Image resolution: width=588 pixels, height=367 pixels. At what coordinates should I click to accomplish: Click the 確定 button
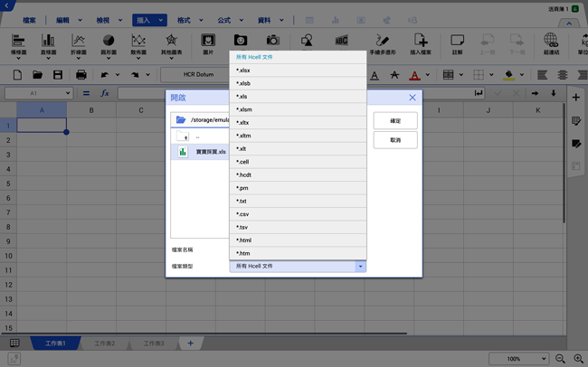(394, 120)
